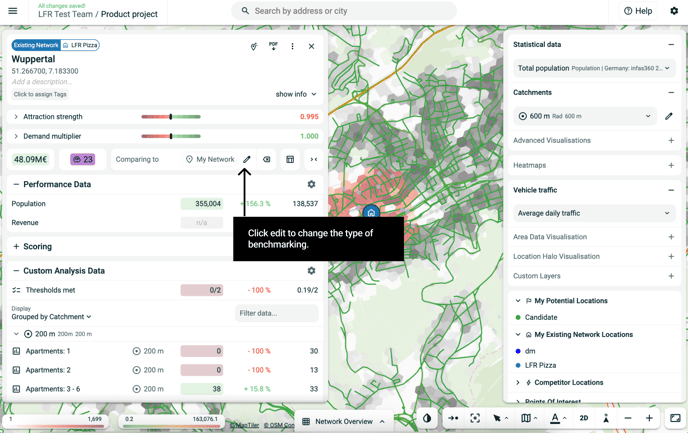Expand the Attraction strength row

pos(16,117)
